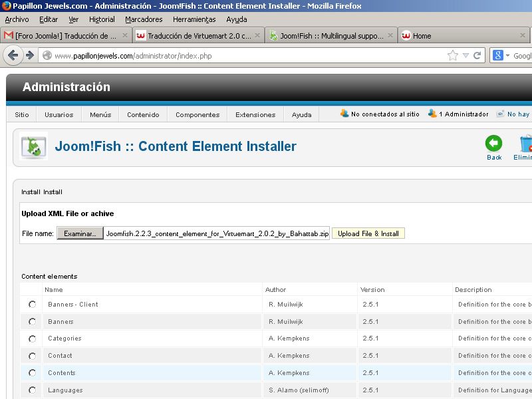The image size is (532, 399).
Task: Select the Contents radio button
Action: 32,373
